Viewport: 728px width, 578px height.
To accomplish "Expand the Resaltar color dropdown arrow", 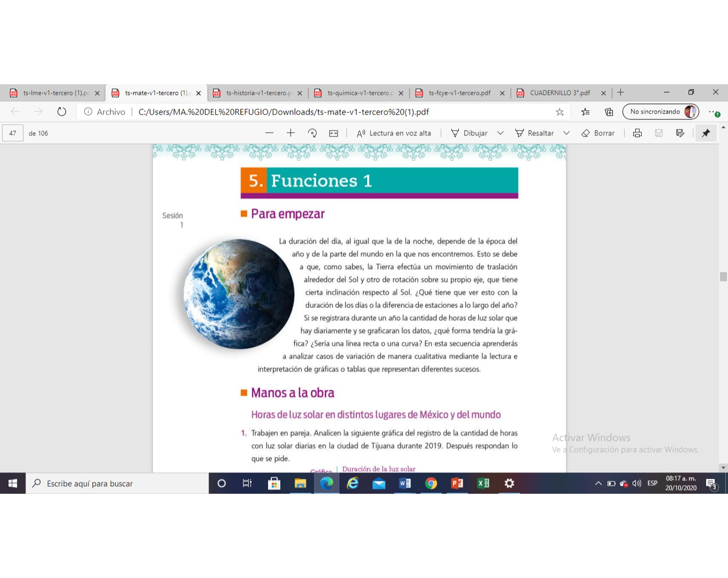I will [x=567, y=133].
